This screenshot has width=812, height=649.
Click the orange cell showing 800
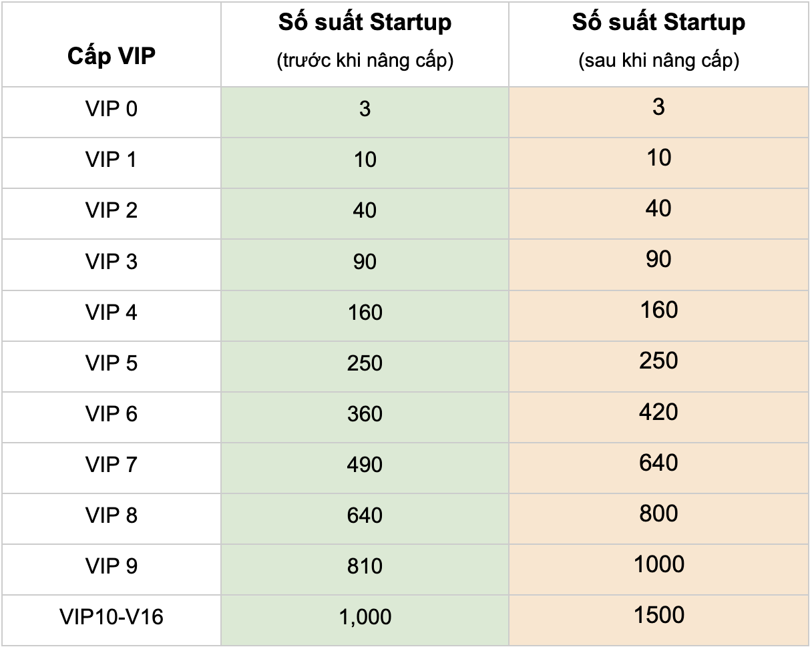658,513
